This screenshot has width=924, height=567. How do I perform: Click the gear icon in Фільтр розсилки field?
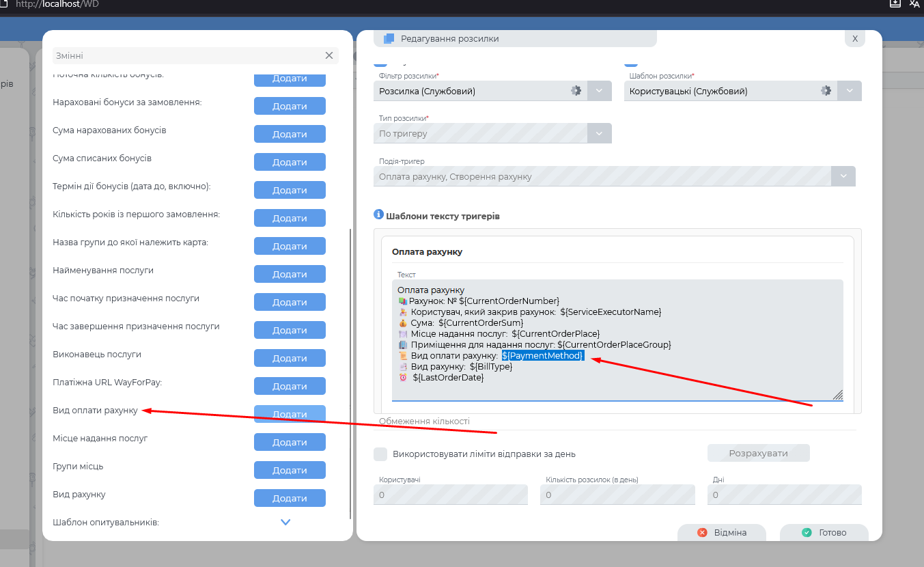576,91
